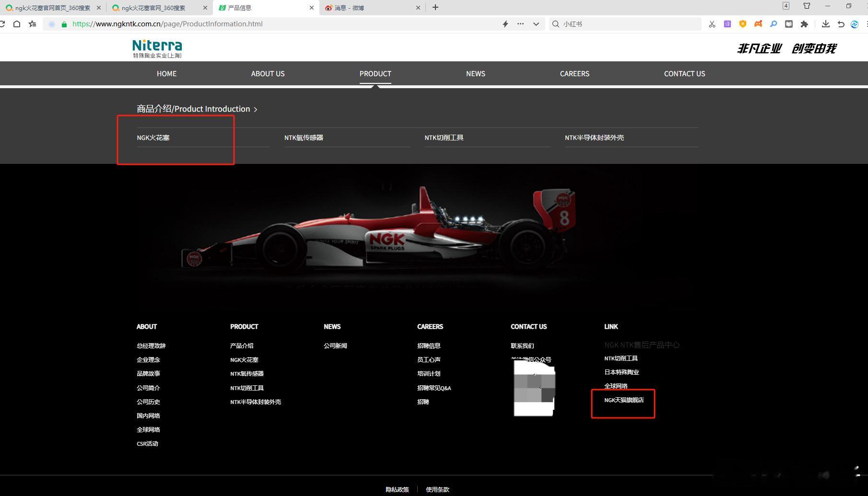This screenshot has height=496, width=868.
Task: Open 公司新闻 footer link
Action: coord(335,346)
